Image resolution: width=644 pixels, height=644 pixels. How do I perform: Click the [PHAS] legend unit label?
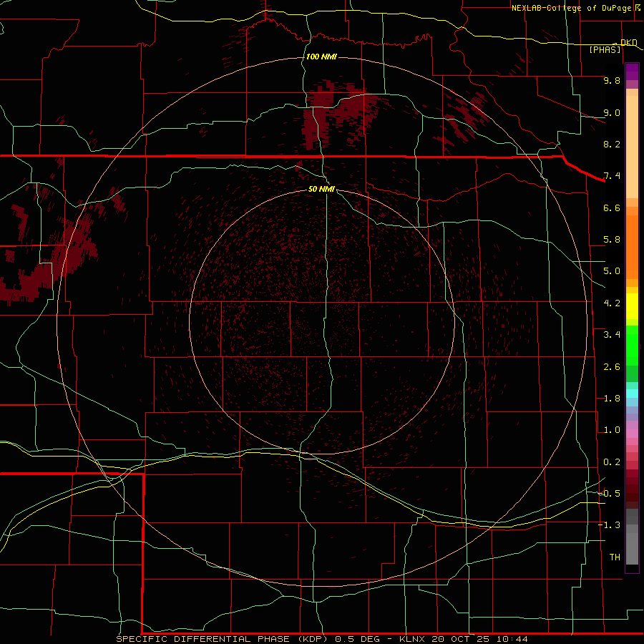pos(605,49)
